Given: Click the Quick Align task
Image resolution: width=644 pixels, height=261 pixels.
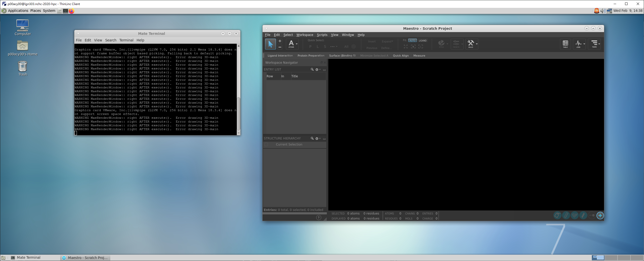Looking at the screenshot, I should click(x=401, y=56).
